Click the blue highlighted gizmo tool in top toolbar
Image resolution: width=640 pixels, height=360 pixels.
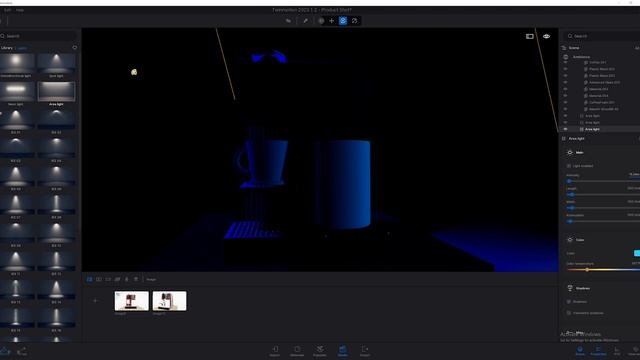[x=343, y=21]
